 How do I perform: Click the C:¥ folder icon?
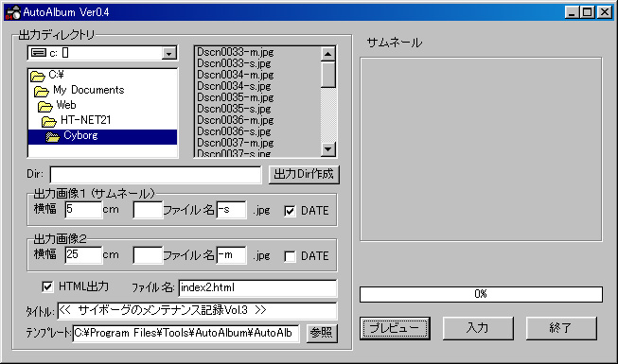coord(38,76)
